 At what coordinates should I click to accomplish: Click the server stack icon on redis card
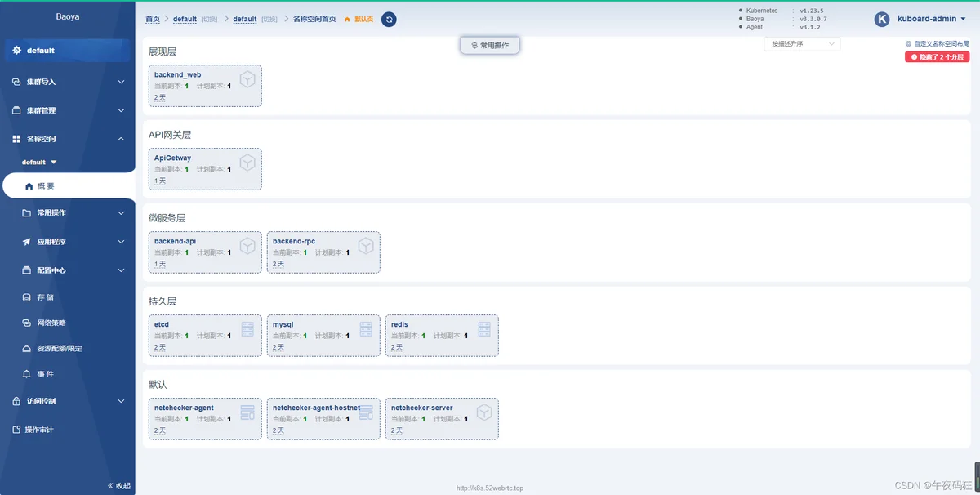[484, 329]
